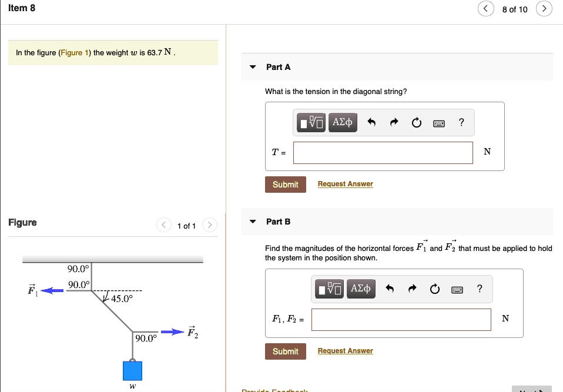Collapse the Part A section
Image resolution: width=563 pixels, height=392 pixels.
252,67
